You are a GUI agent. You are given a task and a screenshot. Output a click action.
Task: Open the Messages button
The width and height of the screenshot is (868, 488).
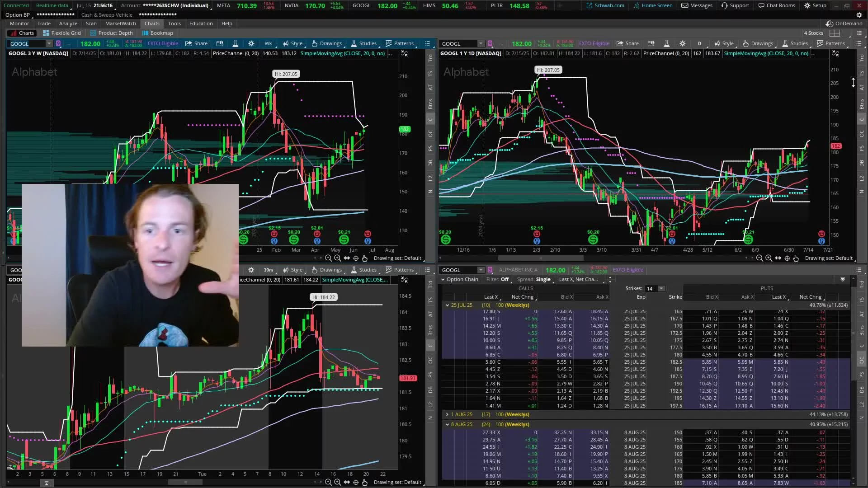[697, 5]
